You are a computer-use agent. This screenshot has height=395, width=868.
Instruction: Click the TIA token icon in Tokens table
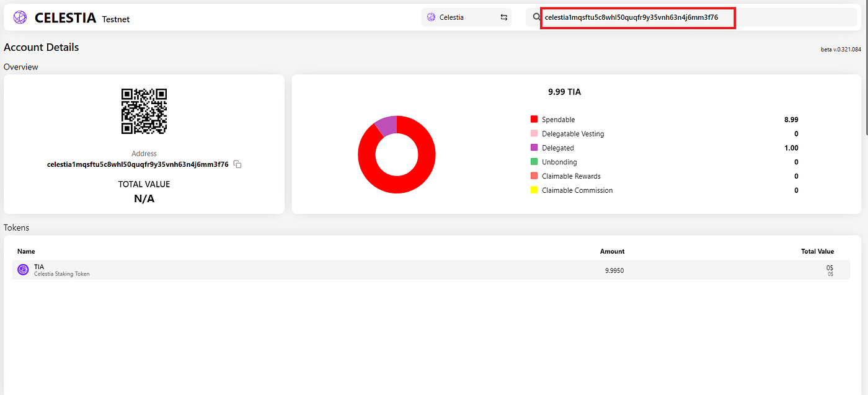click(x=23, y=270)
